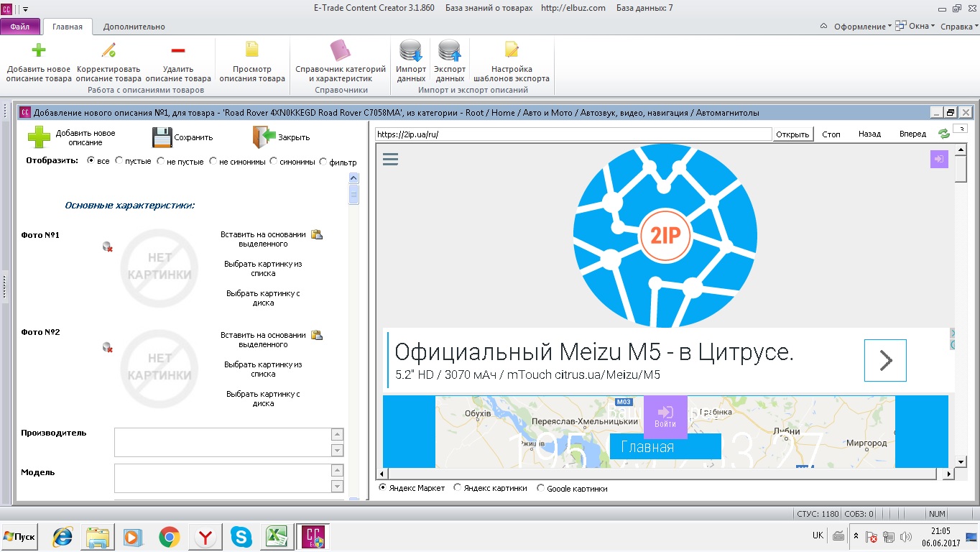Select Яндекс картинки radio button
Image resolution: width=980 pixels, height=552 pixels.
(457, 487)
